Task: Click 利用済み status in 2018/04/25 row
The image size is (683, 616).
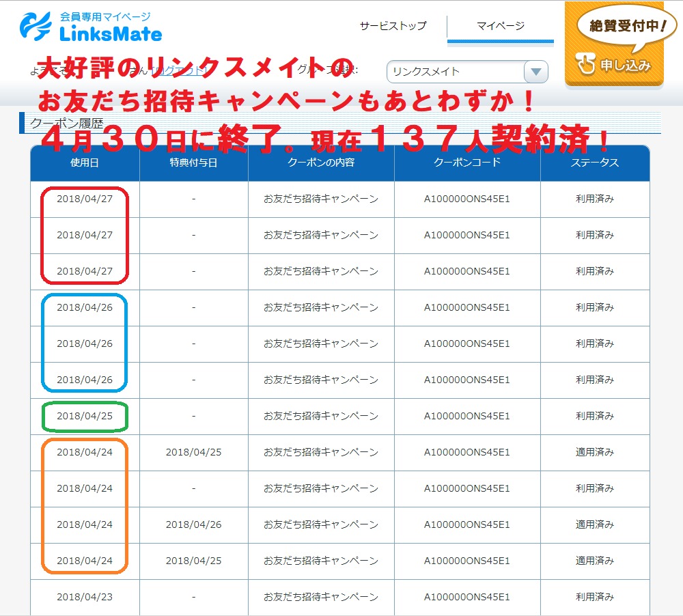Action: (595, 416)
